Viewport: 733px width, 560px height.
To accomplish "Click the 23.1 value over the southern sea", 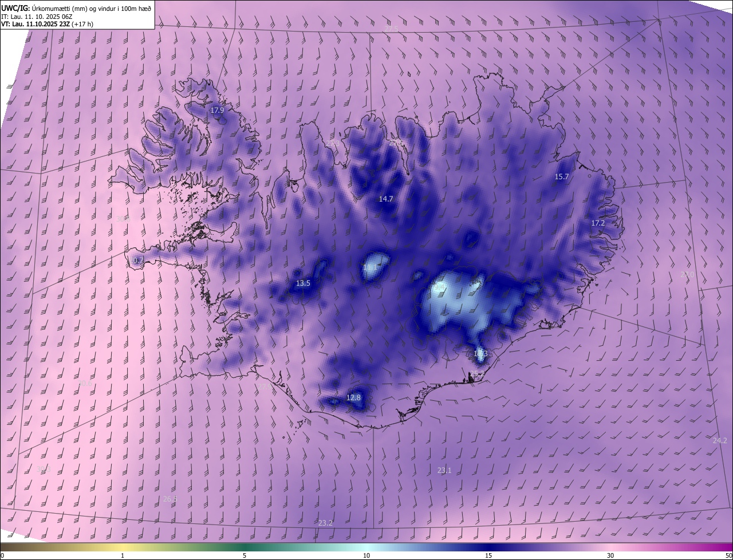I will pos(444,471).
